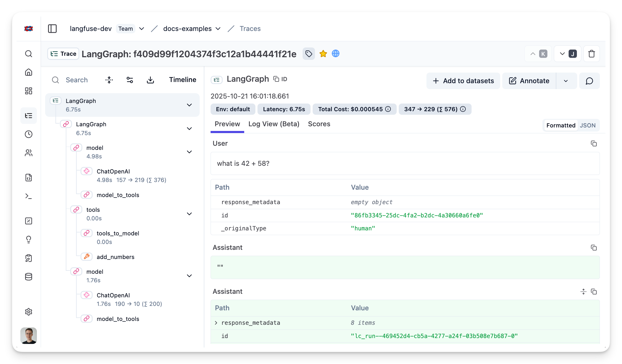
Task: Expand response_metadata 8 items row
Action: click(x=216, y=323)
